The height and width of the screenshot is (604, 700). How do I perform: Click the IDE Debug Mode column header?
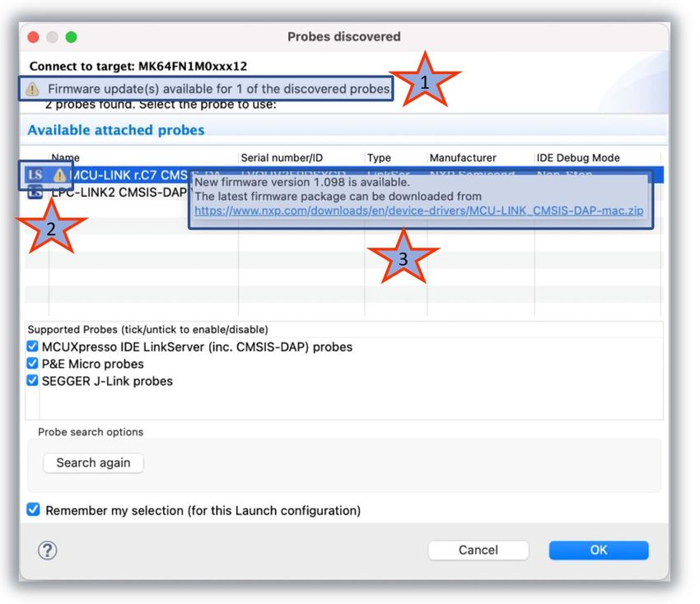click(578, 157)
